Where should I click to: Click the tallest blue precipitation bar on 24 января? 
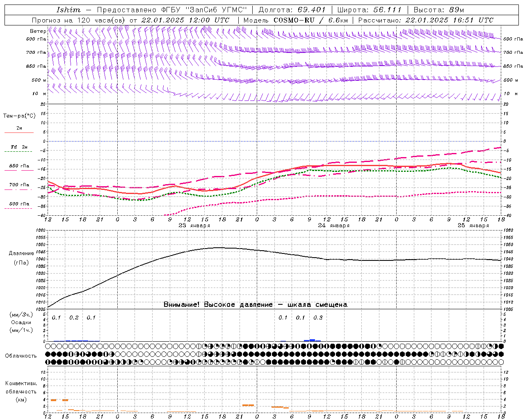point(312,340)
